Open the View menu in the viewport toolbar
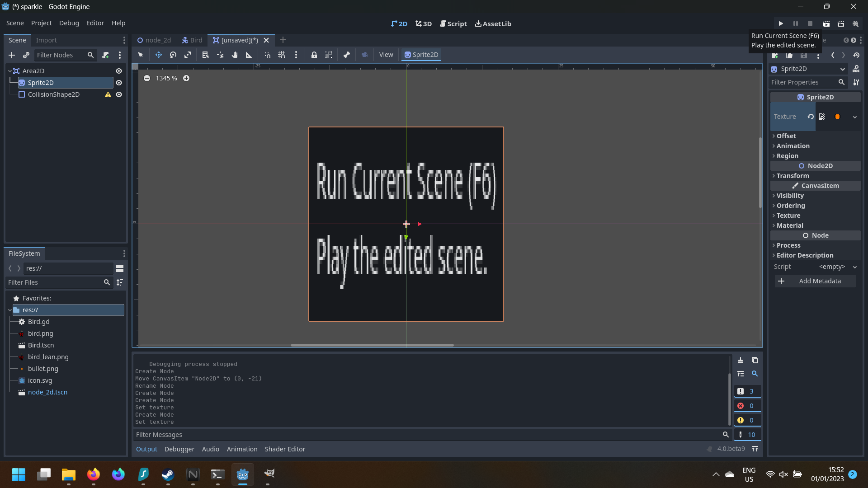This screenshot has width=868, height=488. [x=386, y=55]
